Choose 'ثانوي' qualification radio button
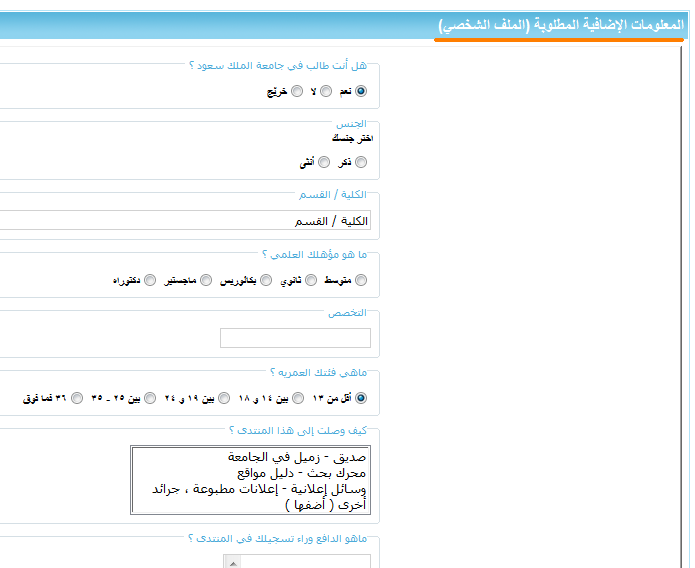 pos(311,281)
